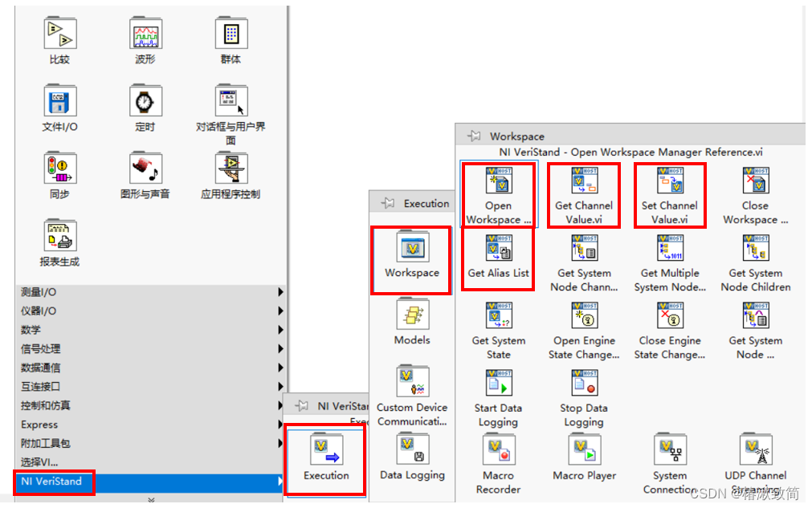
Task: Expand the 数学 submenu arrow
Action: (280, 329)
